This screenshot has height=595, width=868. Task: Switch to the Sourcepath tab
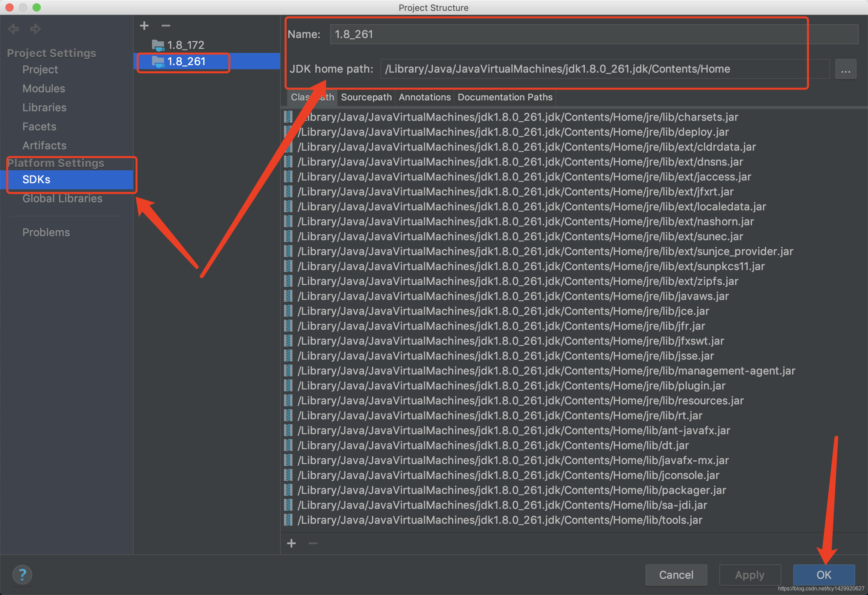[x=366, y=97]
